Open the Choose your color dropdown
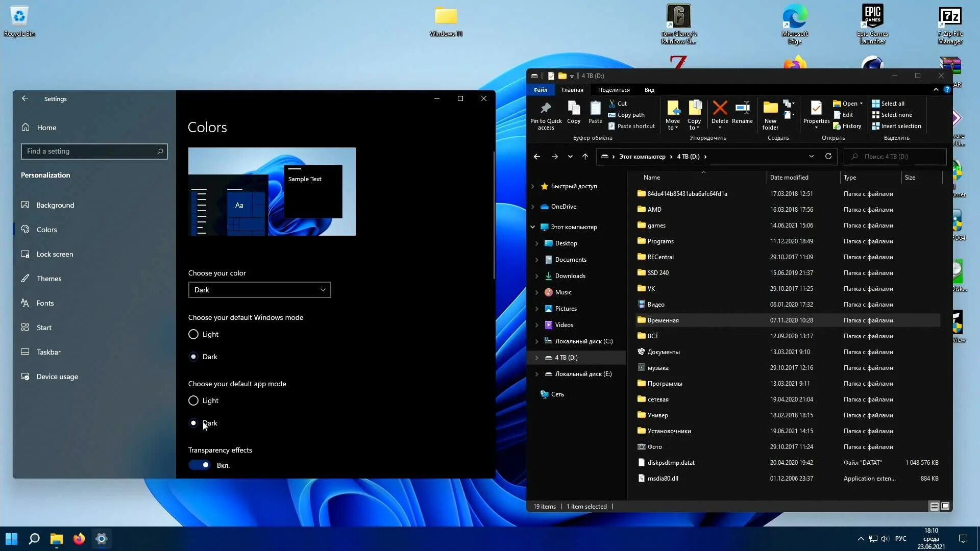980x551 pixels. pos(258,289)
